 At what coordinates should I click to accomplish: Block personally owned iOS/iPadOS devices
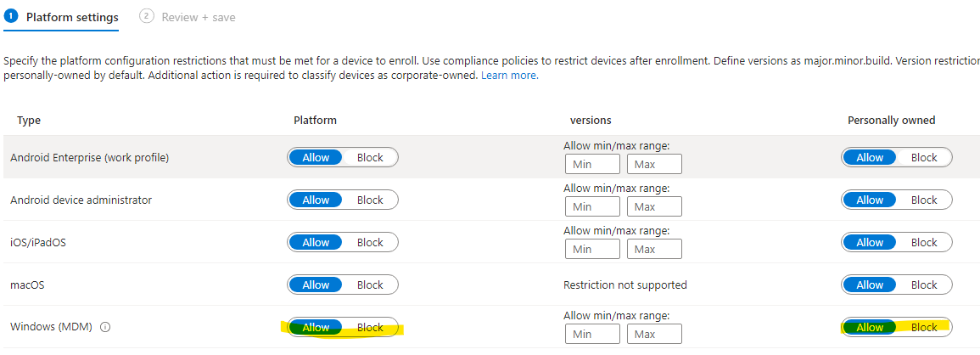point(924,243)
